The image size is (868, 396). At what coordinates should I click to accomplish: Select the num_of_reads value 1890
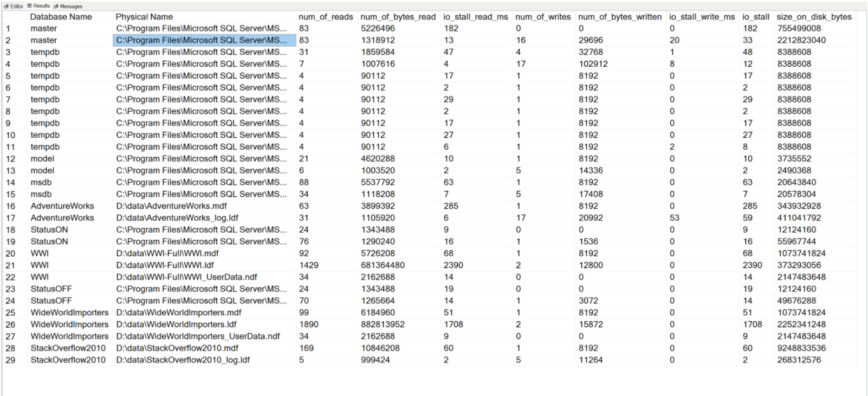click(309, 324)
